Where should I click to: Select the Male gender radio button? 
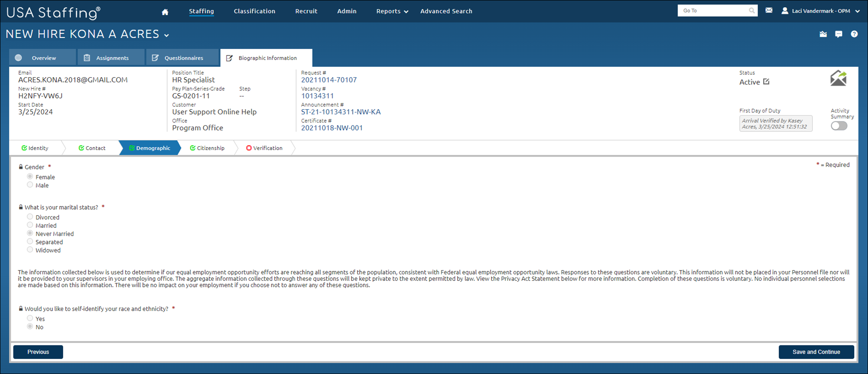pos(30,185)
